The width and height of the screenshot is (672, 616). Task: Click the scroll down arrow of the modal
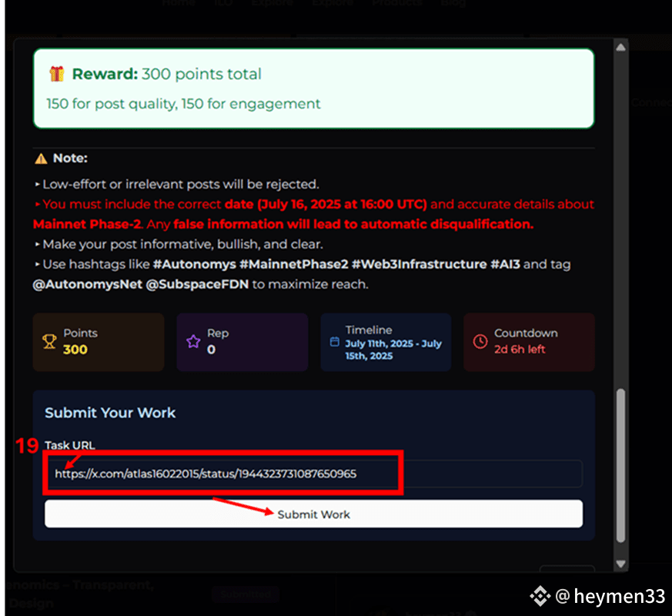[x=620, y=564]
